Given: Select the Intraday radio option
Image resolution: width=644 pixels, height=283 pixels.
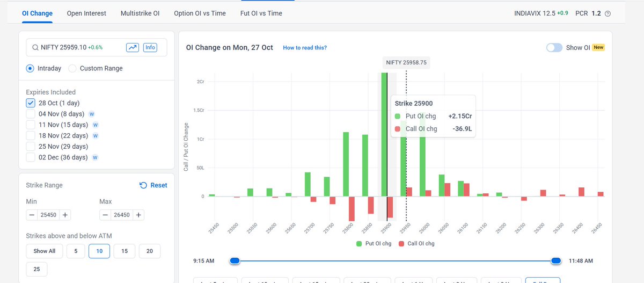Looking at the screenshot, I should 31,68.
